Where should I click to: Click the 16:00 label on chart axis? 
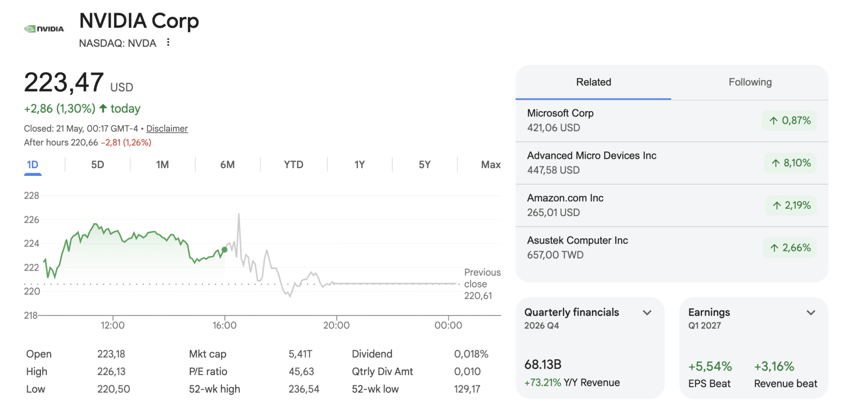click(x=224, y=325)
